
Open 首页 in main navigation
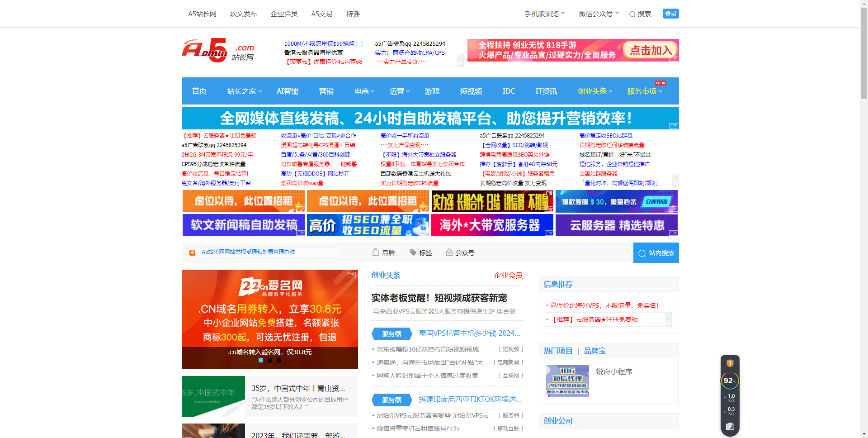[199, 91]
